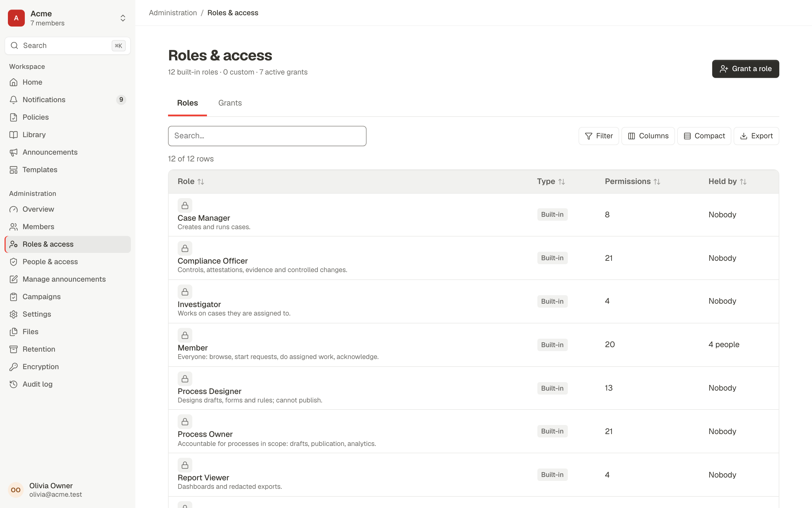Click the Built-in badge for Process Owner

tap(552, 432)
